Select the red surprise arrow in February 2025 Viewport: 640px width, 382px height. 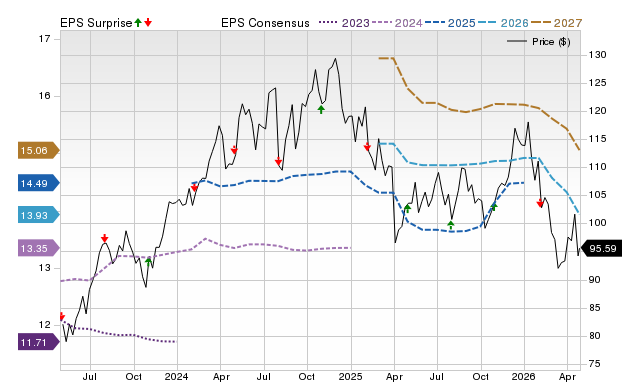point(367,147)
